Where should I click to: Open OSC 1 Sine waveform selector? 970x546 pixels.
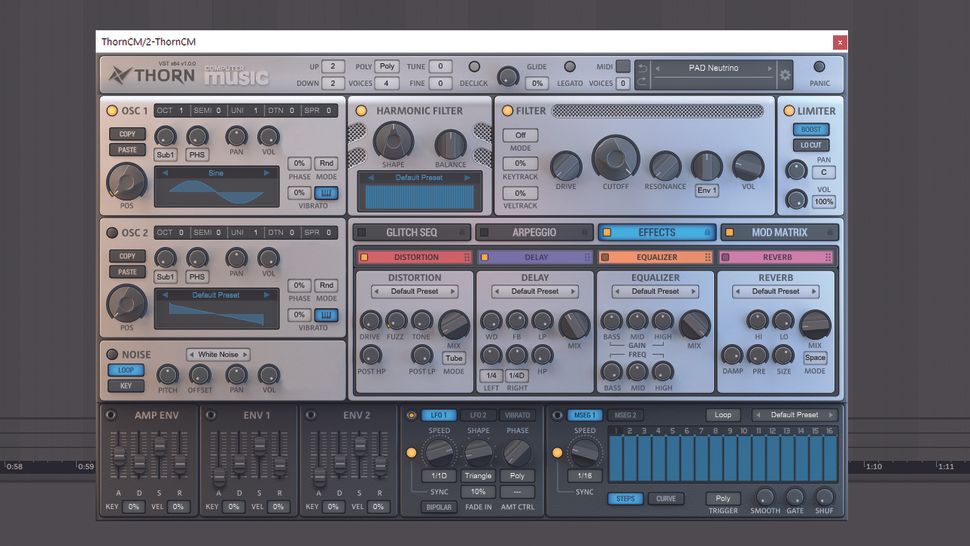216,173
